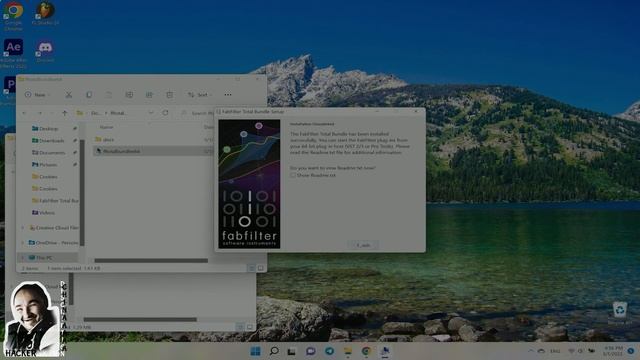Select This PC in the sidebar

[44, 258]
